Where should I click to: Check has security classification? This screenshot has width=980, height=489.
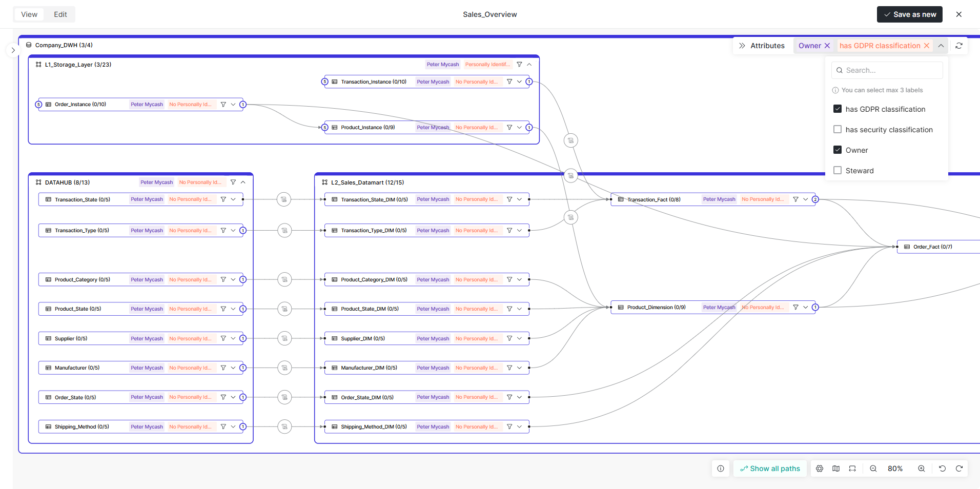(x=838, y=129)
